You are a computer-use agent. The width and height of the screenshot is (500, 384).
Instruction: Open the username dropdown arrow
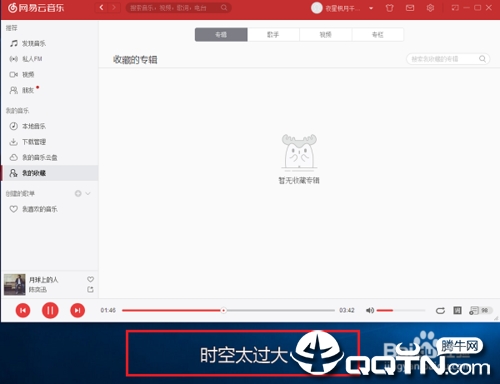click(x=371, y=8)
